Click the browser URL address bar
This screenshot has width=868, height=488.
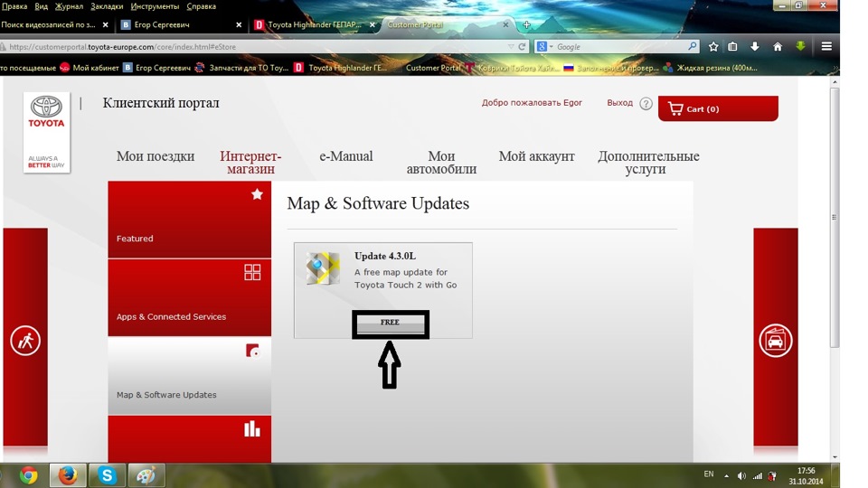(255, 47)
